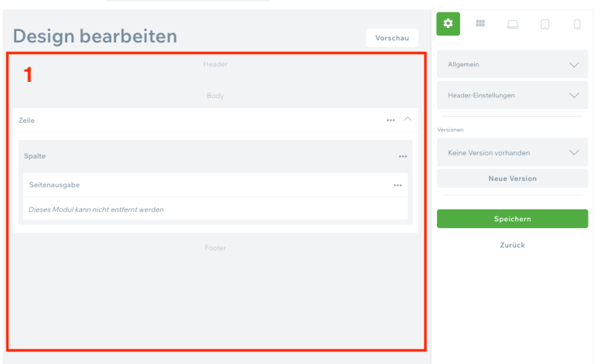The image size is (594, 364).
Task: Go back using the Zurück link
Action: 512,245
